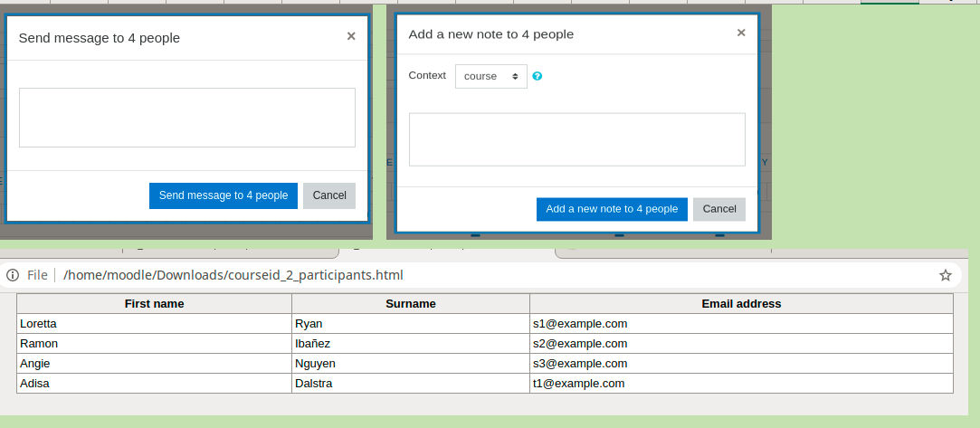Select the file path in the address bar
The height and width of the screenshot is (428, 980).
pyautogui.click(x=233, y=275)
